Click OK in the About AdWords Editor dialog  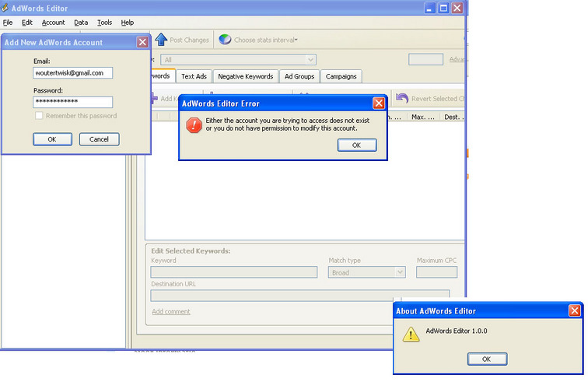point(487,359)
